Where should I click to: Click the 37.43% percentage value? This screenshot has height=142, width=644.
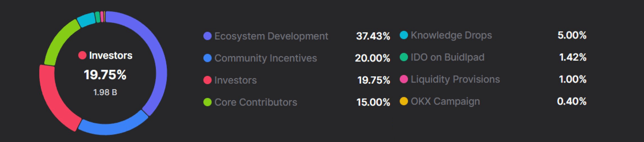tap(373, 36)
